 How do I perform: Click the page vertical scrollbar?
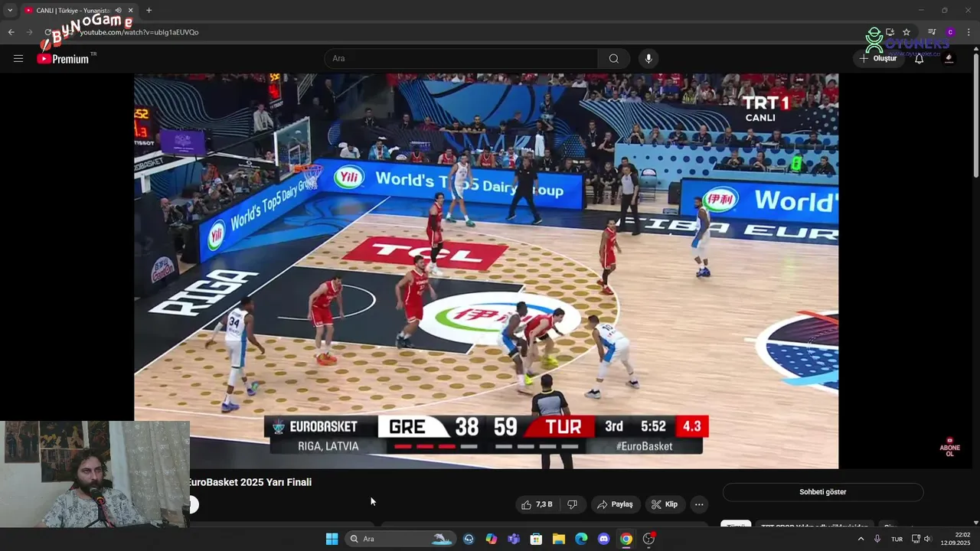tap(975, 115)
